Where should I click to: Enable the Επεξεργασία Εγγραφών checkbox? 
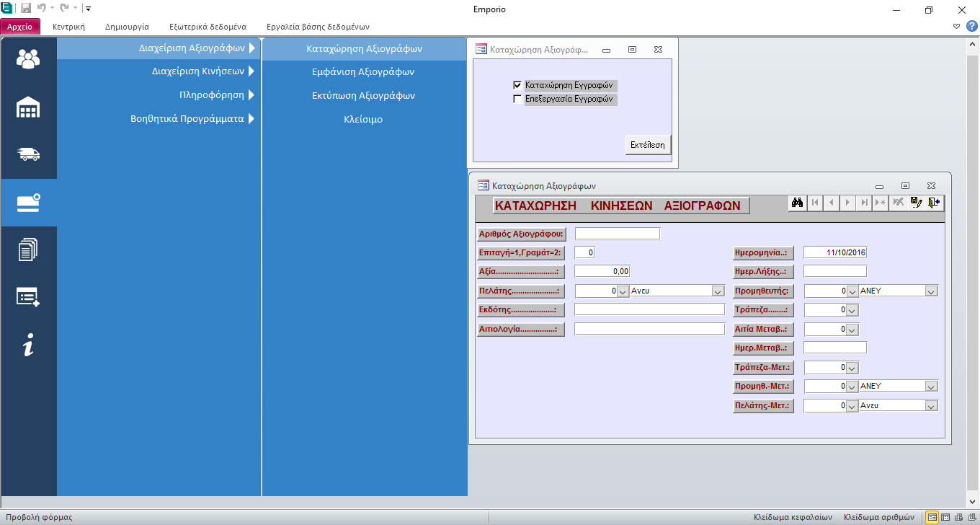point(517,100)
